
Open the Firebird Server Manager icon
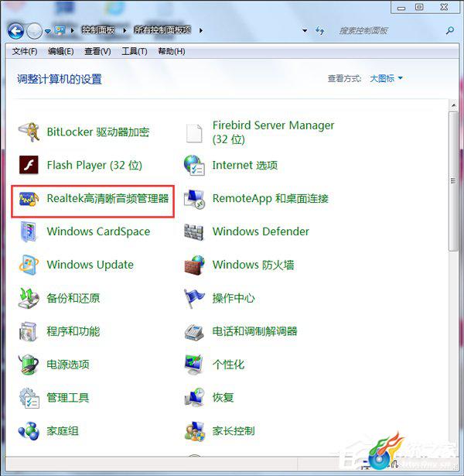point(194,133)
